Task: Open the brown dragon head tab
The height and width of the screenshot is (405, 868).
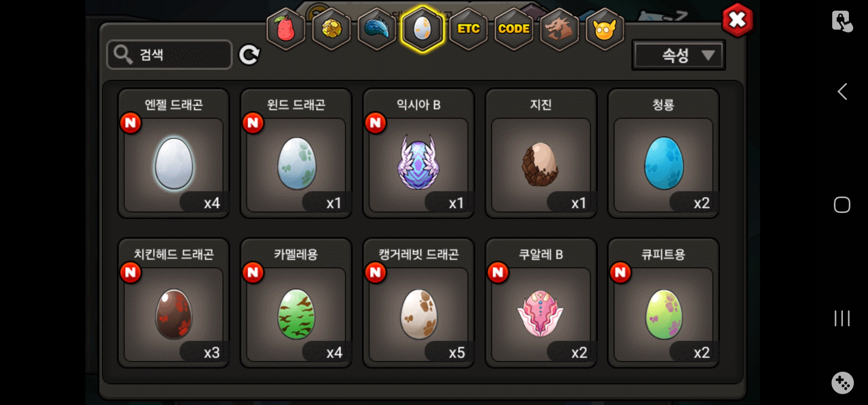Action: (559, 29)
